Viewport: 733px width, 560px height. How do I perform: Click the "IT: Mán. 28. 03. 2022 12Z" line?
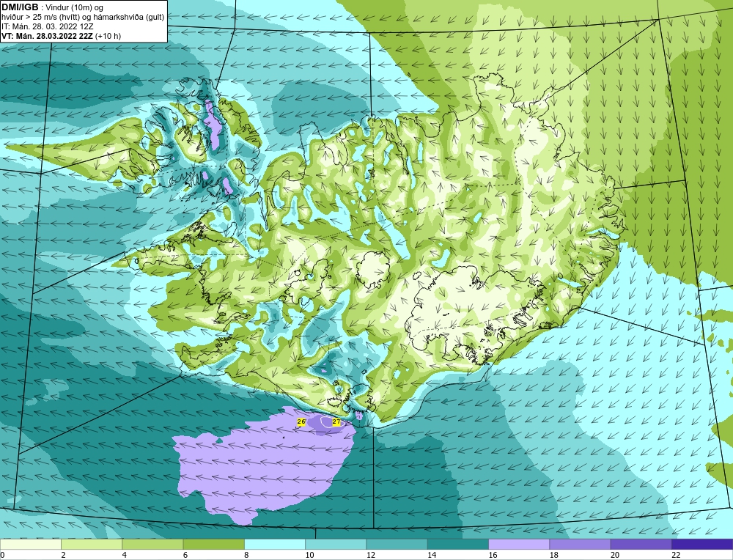(48, 26)
